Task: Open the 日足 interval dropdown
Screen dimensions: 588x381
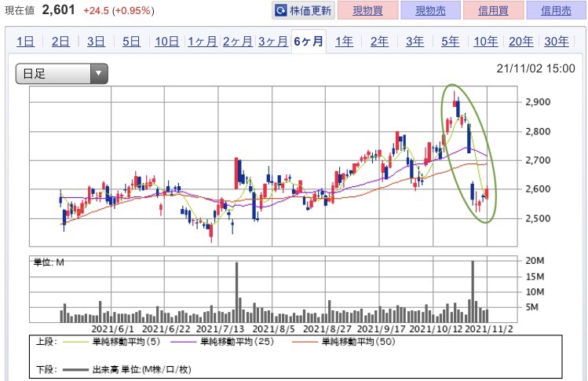Action: pos(62,74)
